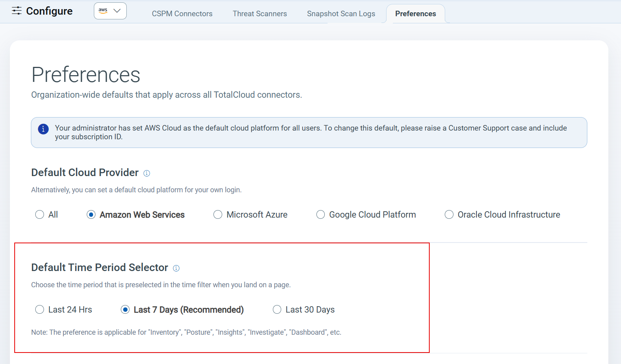Viewport: 621px width, 364px height.
Task: Click the Default Time Period Selector heading
Action: (x=100, y=267)
